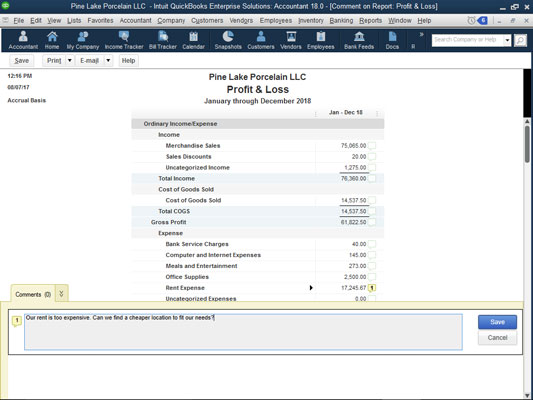Switch to Comments (0) tab
The image size is (533, 400).
coord(33,294)
